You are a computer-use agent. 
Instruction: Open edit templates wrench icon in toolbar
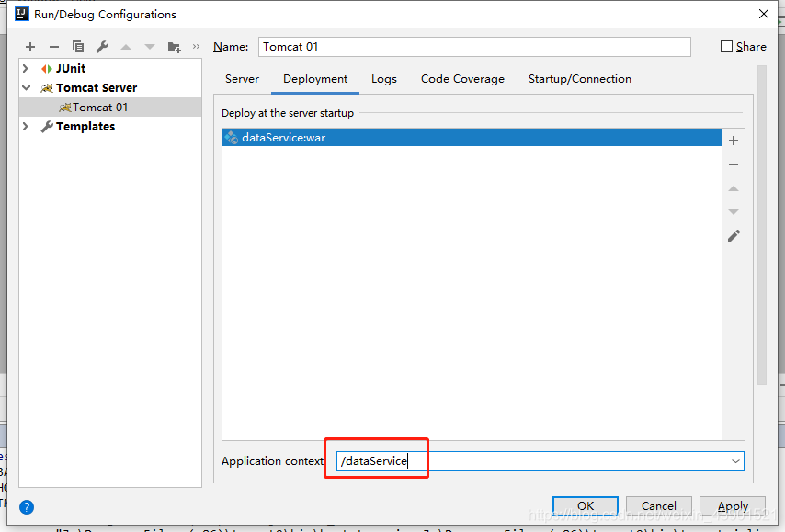click(x=102, y=47)
